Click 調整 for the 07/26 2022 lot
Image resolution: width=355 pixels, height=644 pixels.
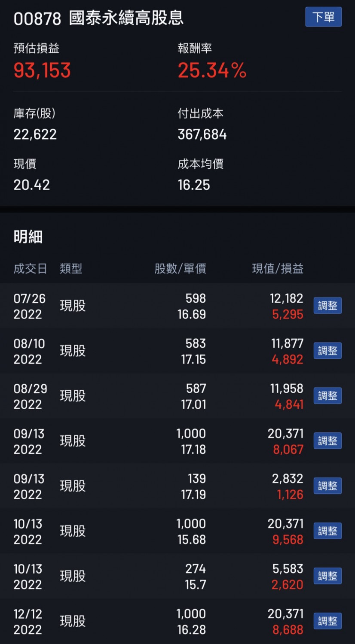327,306
